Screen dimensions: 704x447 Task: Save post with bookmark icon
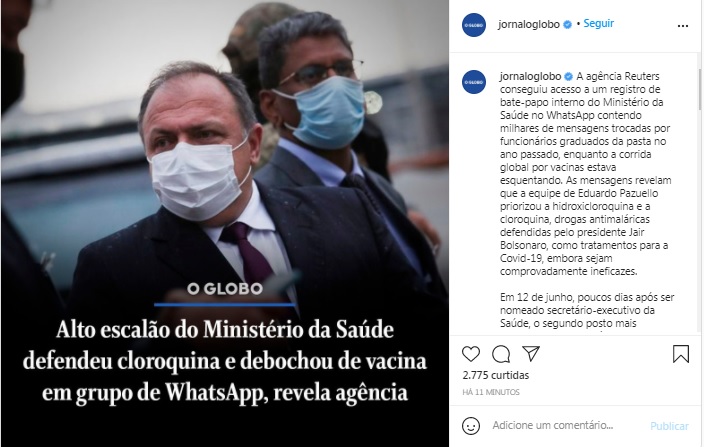coord(681,354)
